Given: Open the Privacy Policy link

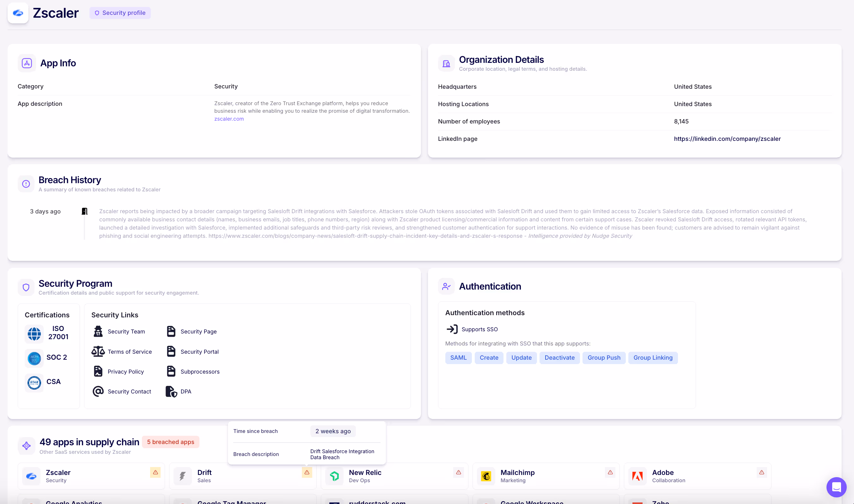Looking at the screenshot, I should pos(125,372).
